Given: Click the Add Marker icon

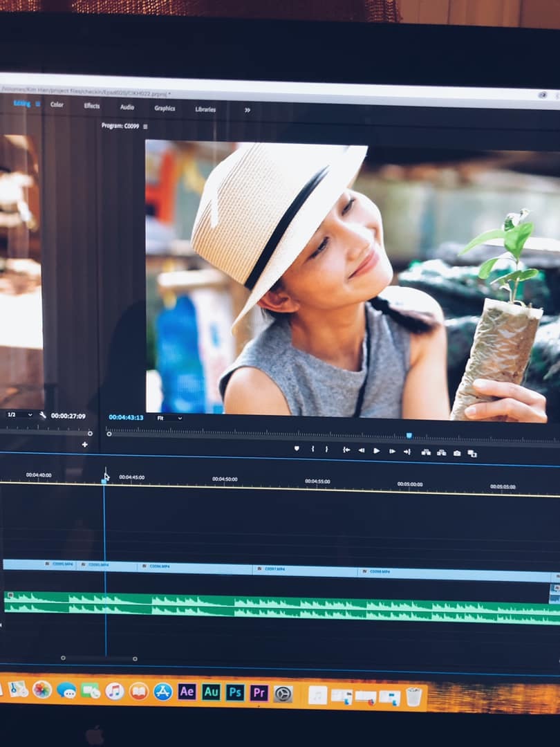Looking at the screenshot, I should click(297, 449).
